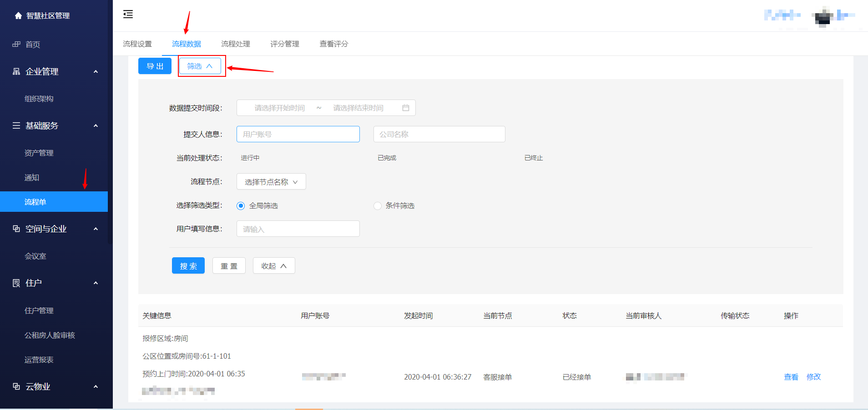Click the calendar icon in date range picker
The width and height of the screenshot is (868, 410).
(x=406, y=108)
